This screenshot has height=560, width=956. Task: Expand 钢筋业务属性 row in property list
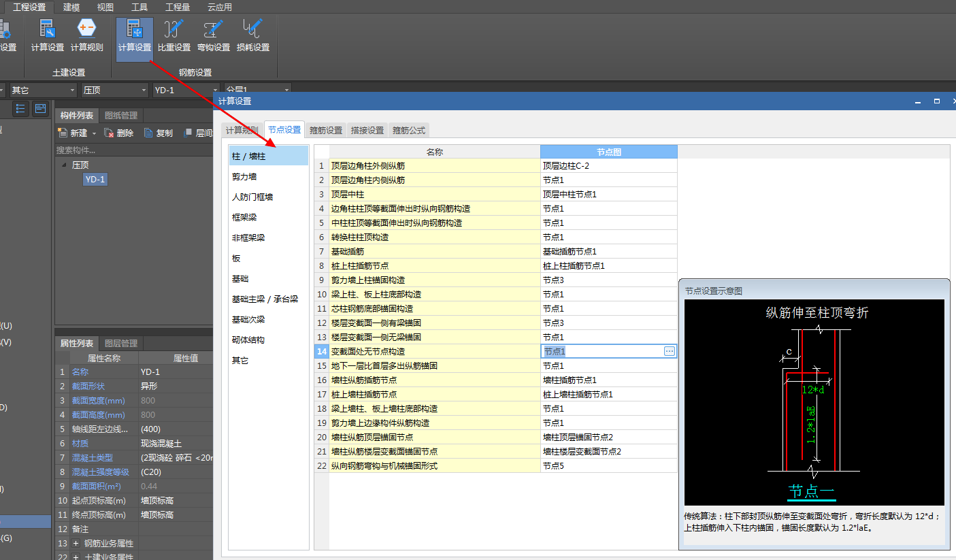click(77, 543)
